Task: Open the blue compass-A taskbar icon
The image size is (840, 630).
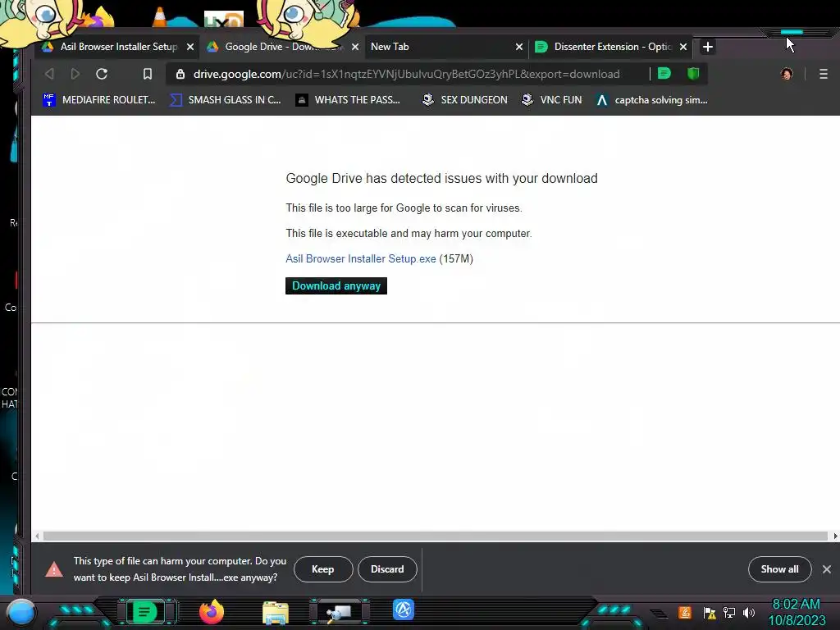Action: (404, 609)
